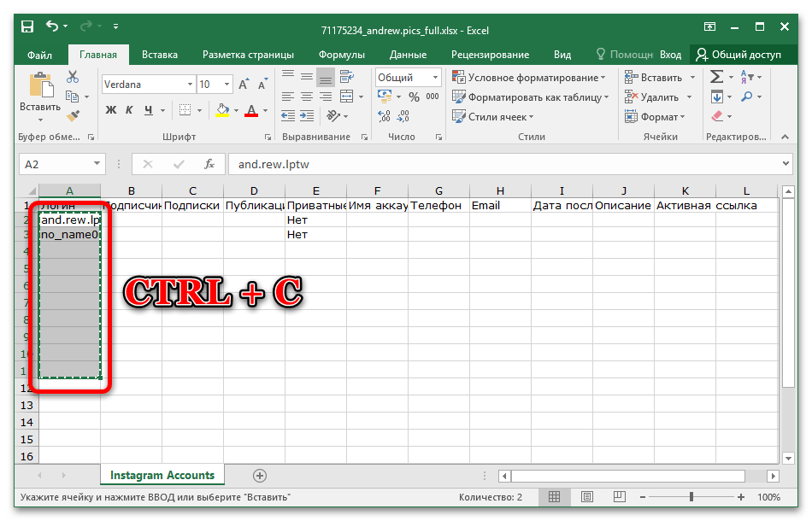Click the Increase Font Size icon
Screen dimensions: 812x521
click(244, 85)
